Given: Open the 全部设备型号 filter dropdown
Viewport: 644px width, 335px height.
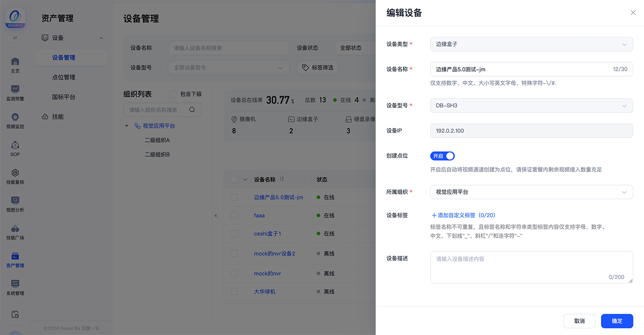Looking at the screenshot, I should [x=229, y=68].
